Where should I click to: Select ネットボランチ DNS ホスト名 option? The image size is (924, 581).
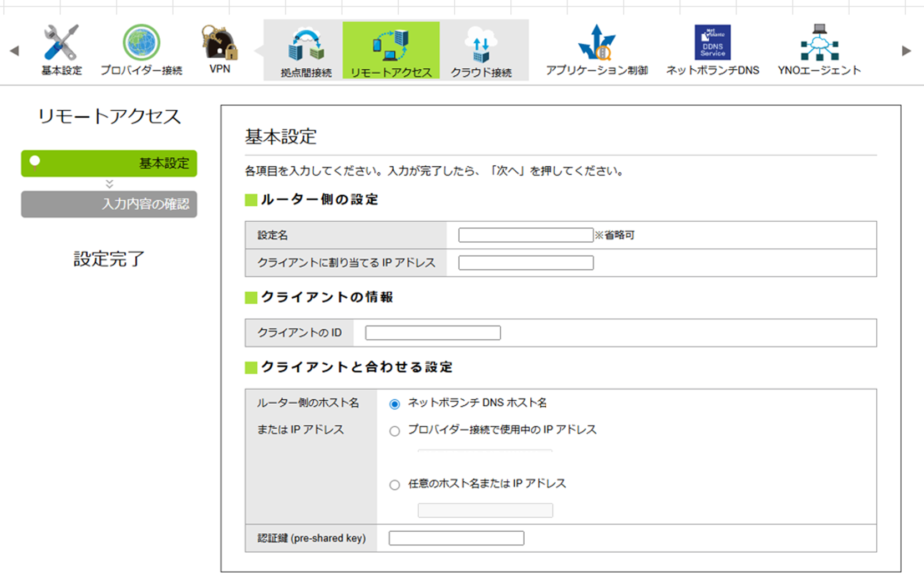pos(394,404)
